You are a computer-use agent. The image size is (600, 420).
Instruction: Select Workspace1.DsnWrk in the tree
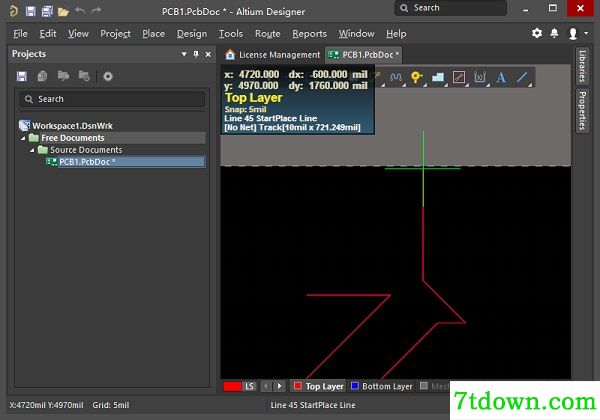pyautogui.click(x=72, y=126)
